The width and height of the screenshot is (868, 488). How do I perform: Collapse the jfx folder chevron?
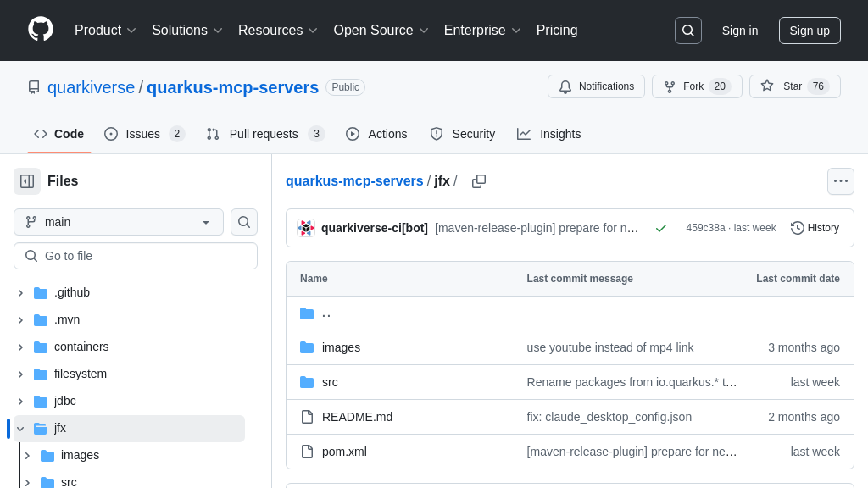pos(20,428)
